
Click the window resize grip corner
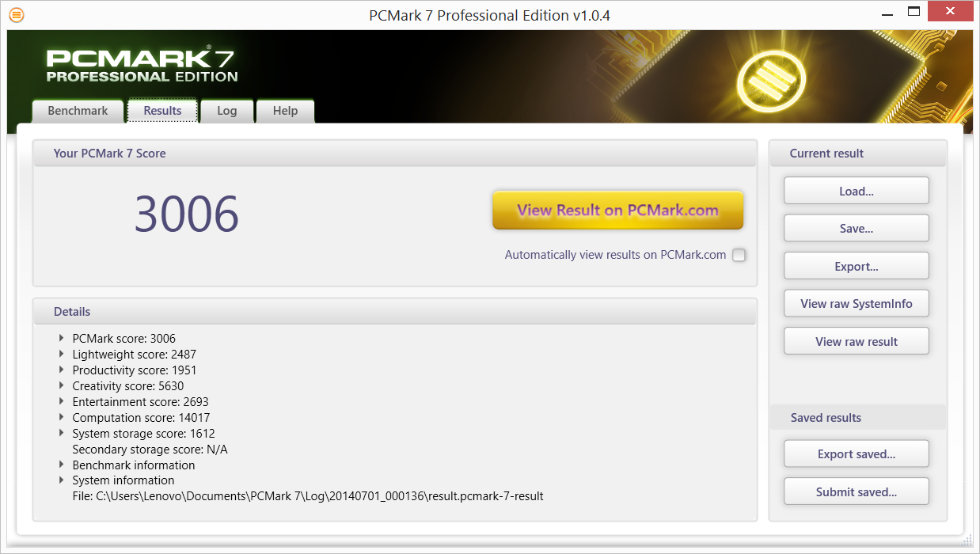(965, 539)
